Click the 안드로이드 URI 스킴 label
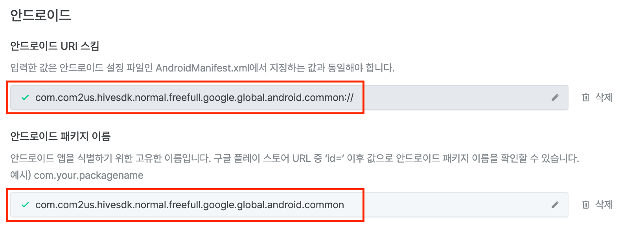Image resolution: width=644 pixels, height=231 pixels. tap(55, 46)
